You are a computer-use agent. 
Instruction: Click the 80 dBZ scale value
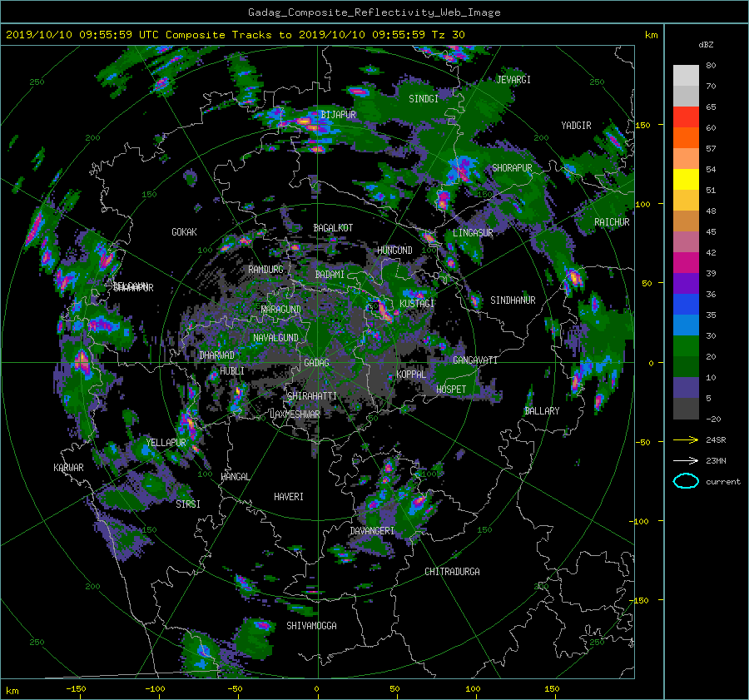coord(711,66)
